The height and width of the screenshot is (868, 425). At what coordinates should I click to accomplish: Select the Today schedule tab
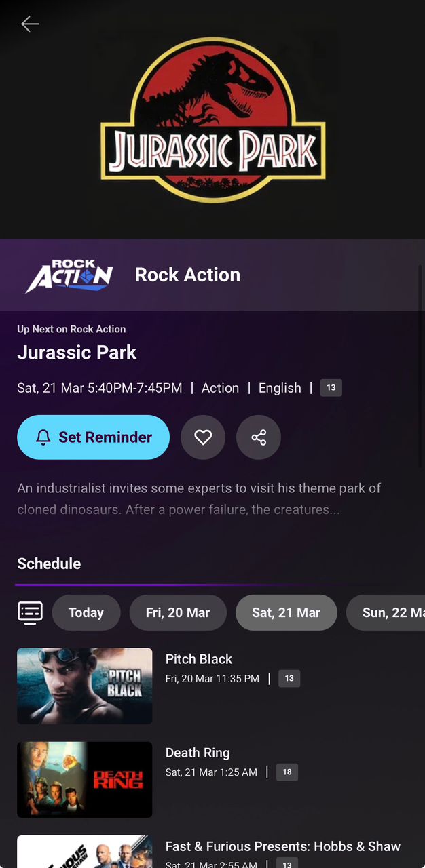point(86,612)
